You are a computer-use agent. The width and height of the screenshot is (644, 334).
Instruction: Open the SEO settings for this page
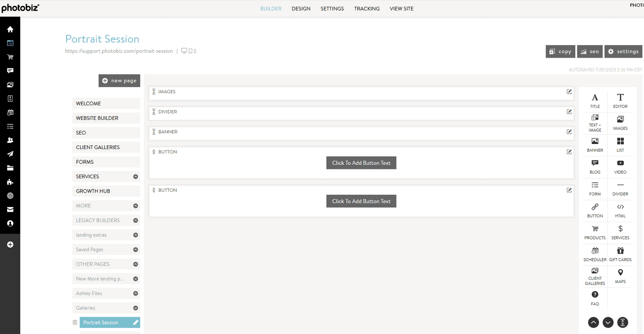(589, 51)
